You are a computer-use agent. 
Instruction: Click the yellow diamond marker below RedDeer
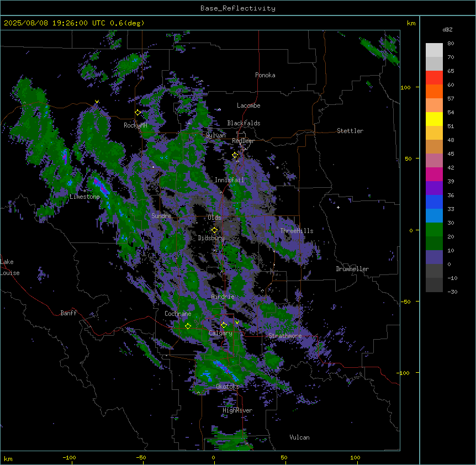coord(235,155)
